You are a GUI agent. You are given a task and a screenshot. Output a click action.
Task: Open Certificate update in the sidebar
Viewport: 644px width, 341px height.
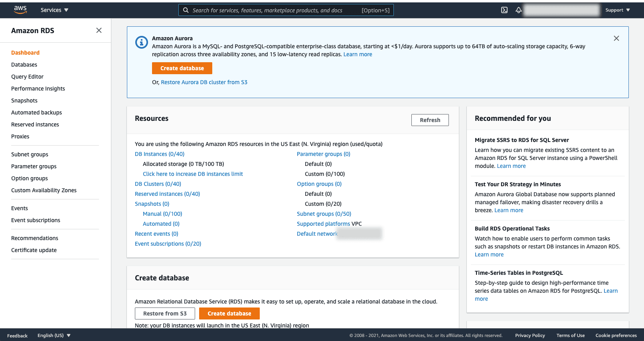tap(34, 250)
